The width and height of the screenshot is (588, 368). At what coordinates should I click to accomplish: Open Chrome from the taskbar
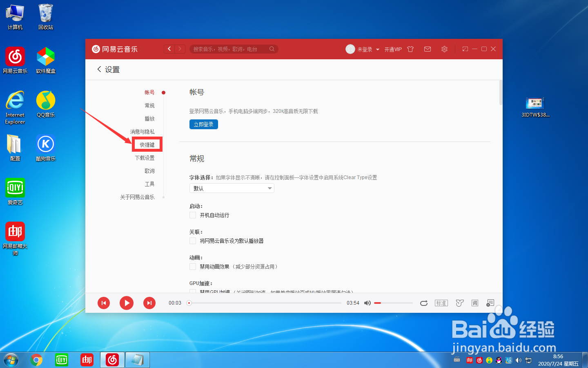click(36, 360)
